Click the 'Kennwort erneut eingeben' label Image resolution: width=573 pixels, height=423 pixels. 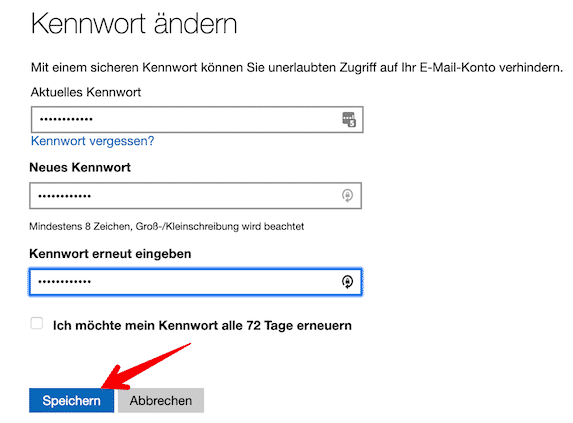pyautogui.click(x=110, y=254)
